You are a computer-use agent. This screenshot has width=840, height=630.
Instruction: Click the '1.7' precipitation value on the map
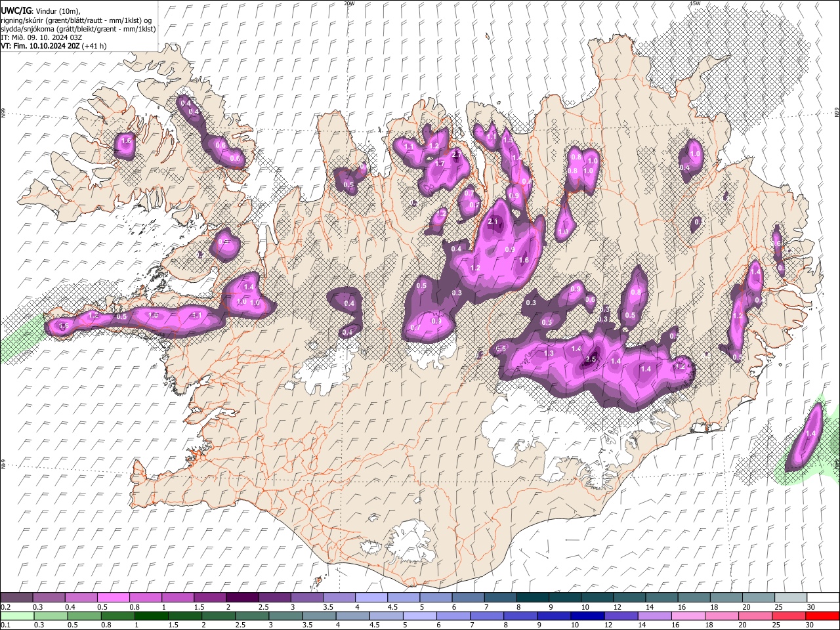tap(440, 163)
